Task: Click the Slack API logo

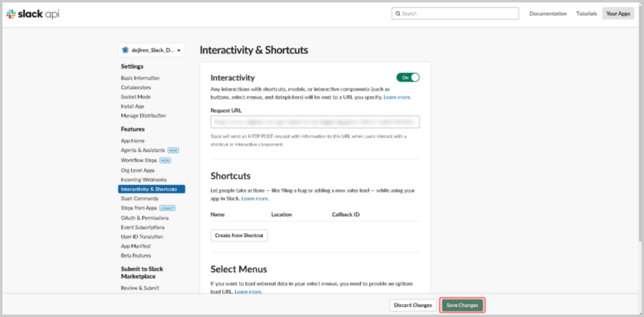Action: 33,14
